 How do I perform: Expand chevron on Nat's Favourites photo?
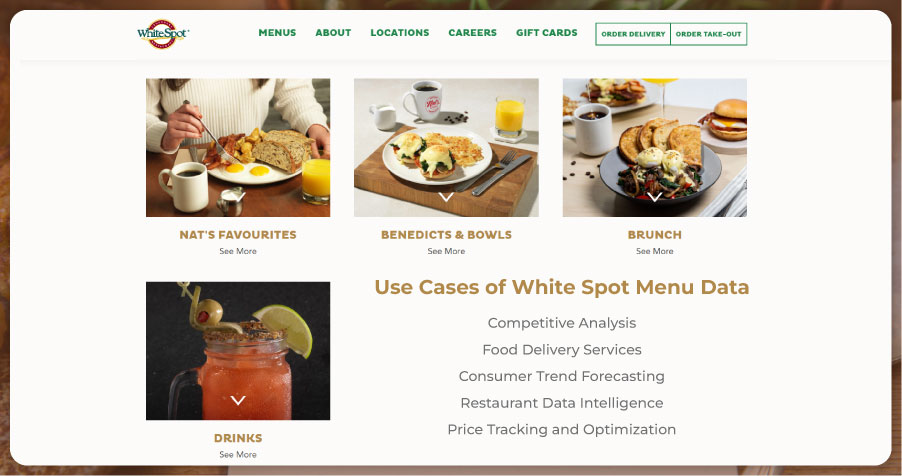(x=238, y=197)
